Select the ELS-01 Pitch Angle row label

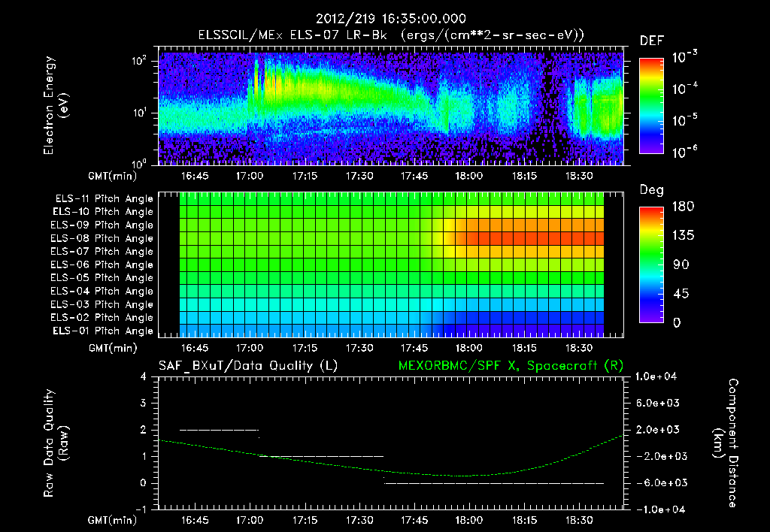click(103, 331)
